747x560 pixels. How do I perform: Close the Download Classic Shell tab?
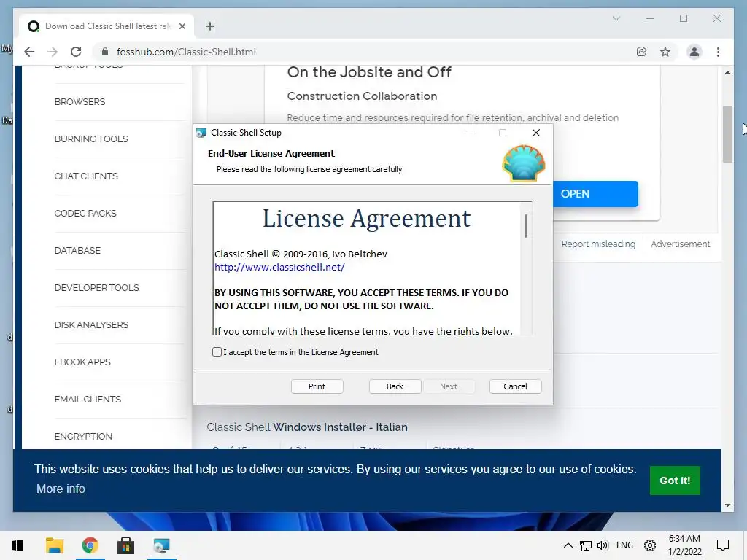click(182, 26)
